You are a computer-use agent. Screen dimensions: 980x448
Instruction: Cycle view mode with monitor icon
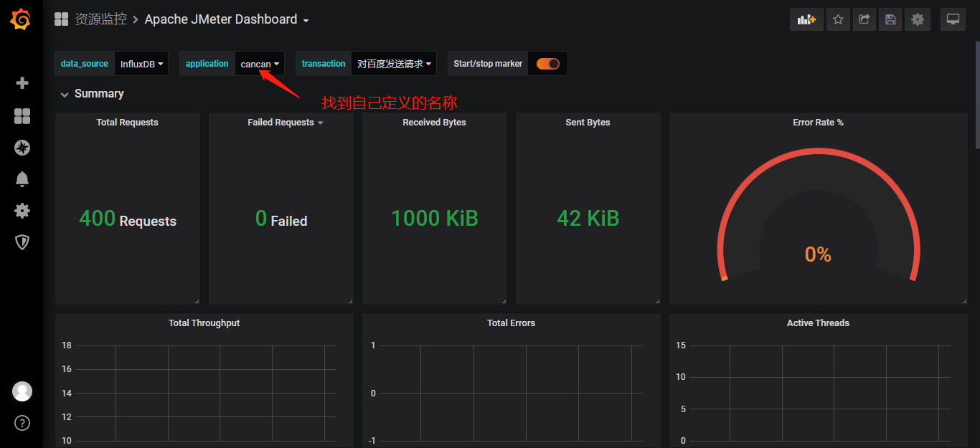tap(953, 20)
